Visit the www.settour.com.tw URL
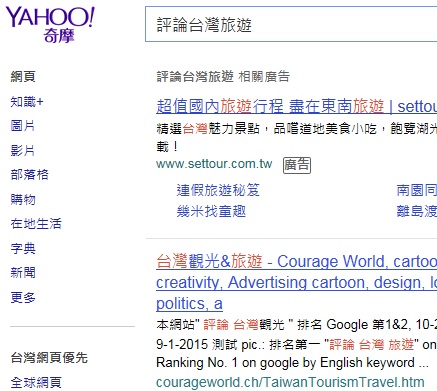 pos(214,164)
